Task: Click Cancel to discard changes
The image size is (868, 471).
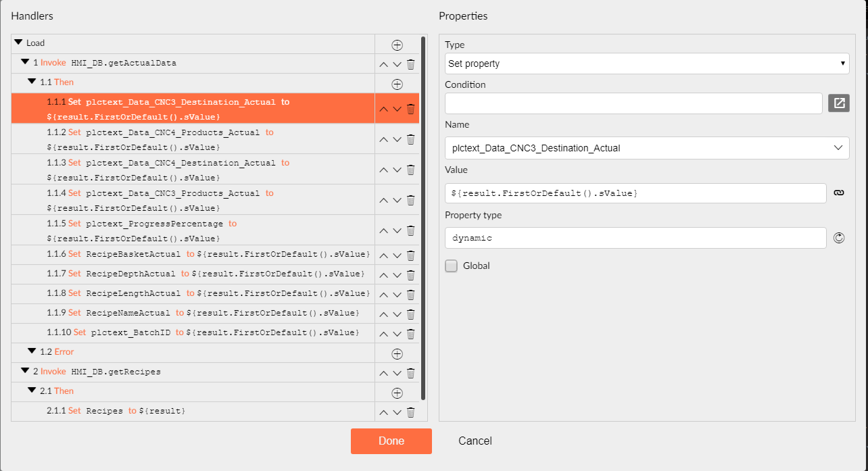Action: click(475, 441)
